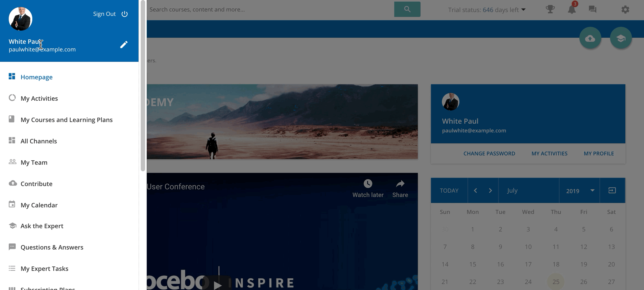This screenshot has height=290, width=644.
Task: Click the round cloud upload floating button
Action: click(x=590, y=38)
